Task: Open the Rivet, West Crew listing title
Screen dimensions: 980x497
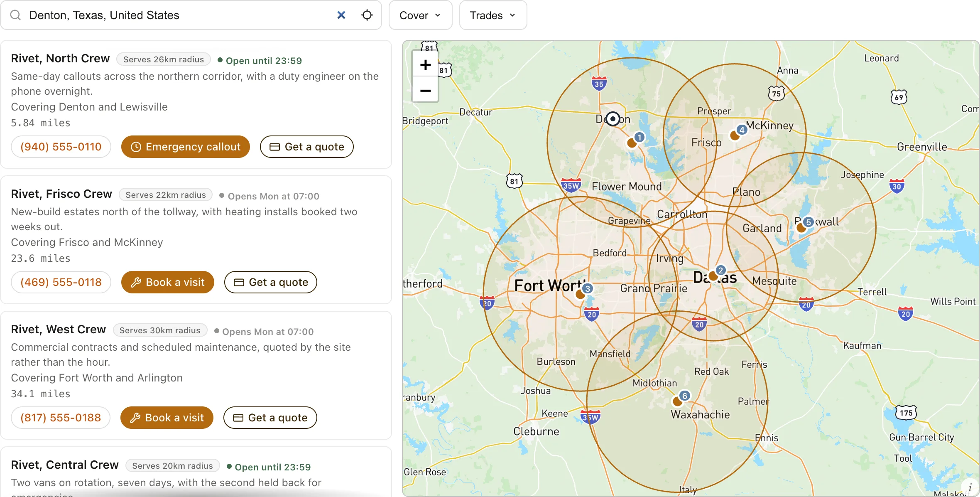Action: tap(59, 330)
